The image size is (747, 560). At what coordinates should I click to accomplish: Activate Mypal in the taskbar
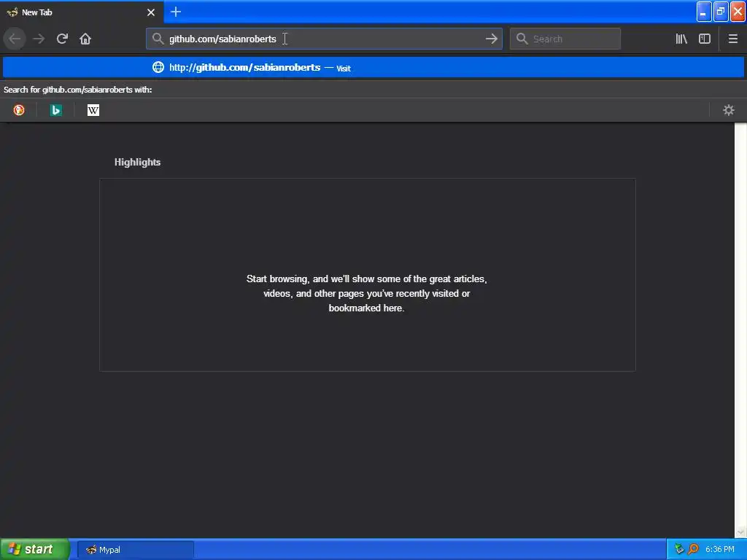pos(135,550)
